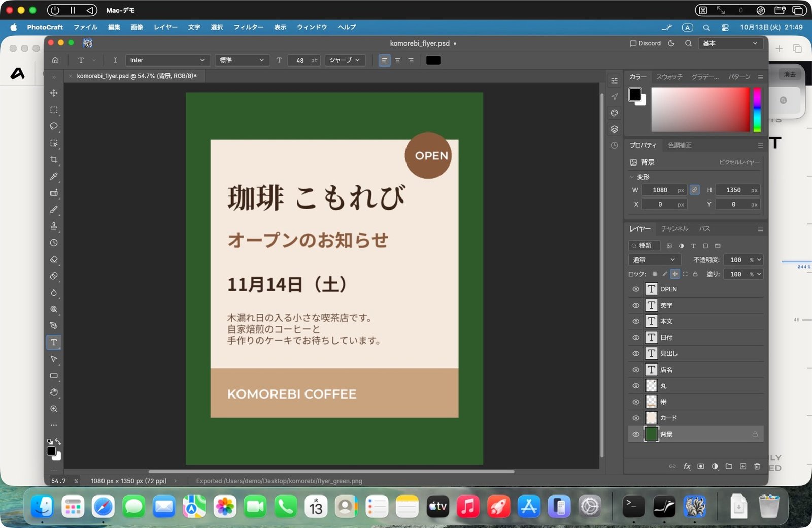Open the blend mode 通常 dropdown
The height and width of the screenshot is (528, 812).
[x=654, y=260]
